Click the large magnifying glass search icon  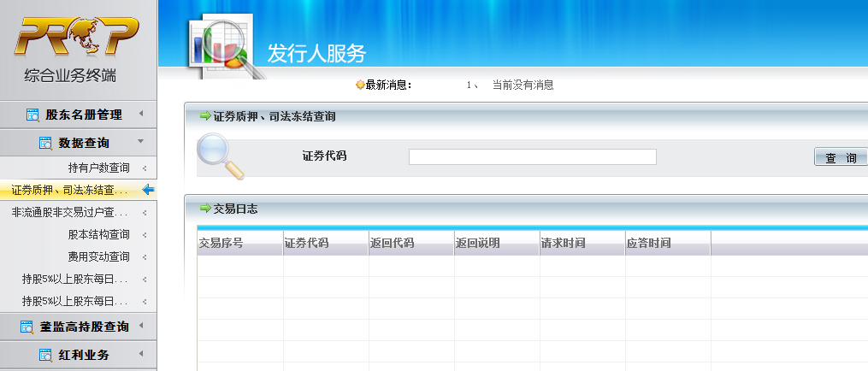(x=221, y=156)
